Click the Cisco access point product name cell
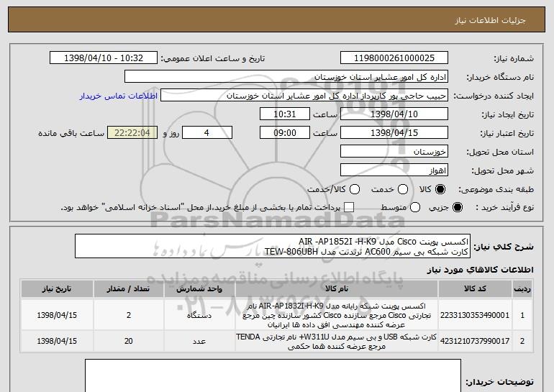This screenshot has width=554, height=392. 337,315
